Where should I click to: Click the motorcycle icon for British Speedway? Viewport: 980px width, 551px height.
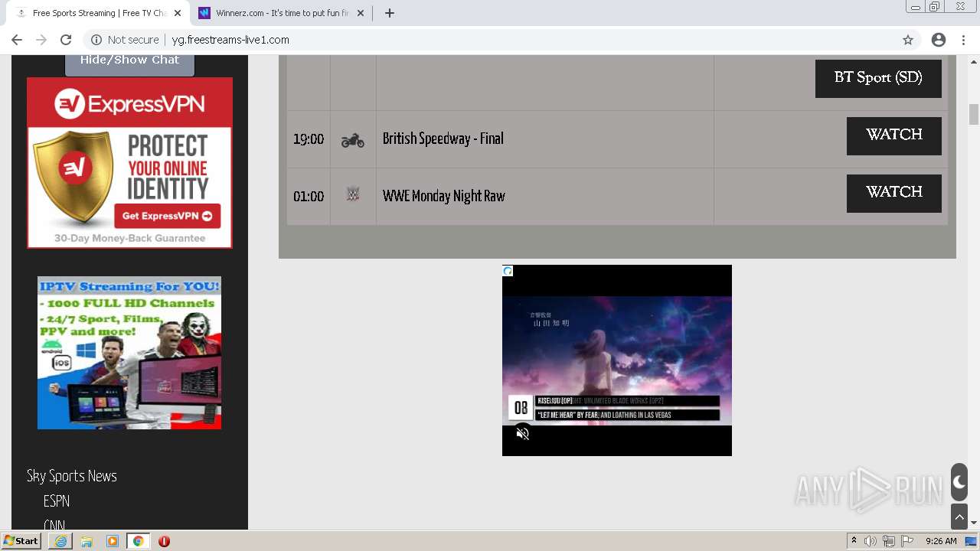(353, 139)
